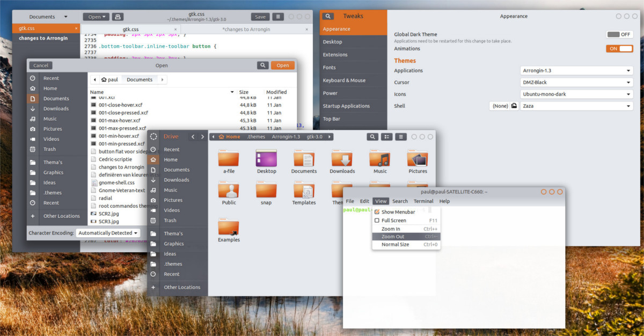This screenshot has width=644, height=336.
Task: Click Shell theme file chooser icon next to (None)
Action: point(514,106)
